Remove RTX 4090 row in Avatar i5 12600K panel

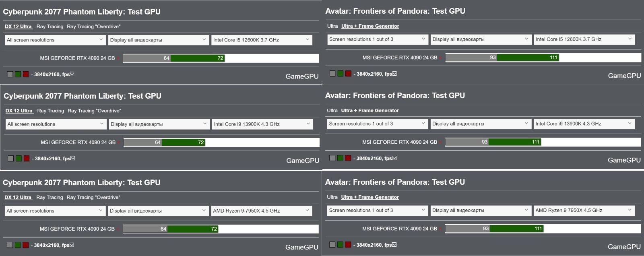[441, 58]
